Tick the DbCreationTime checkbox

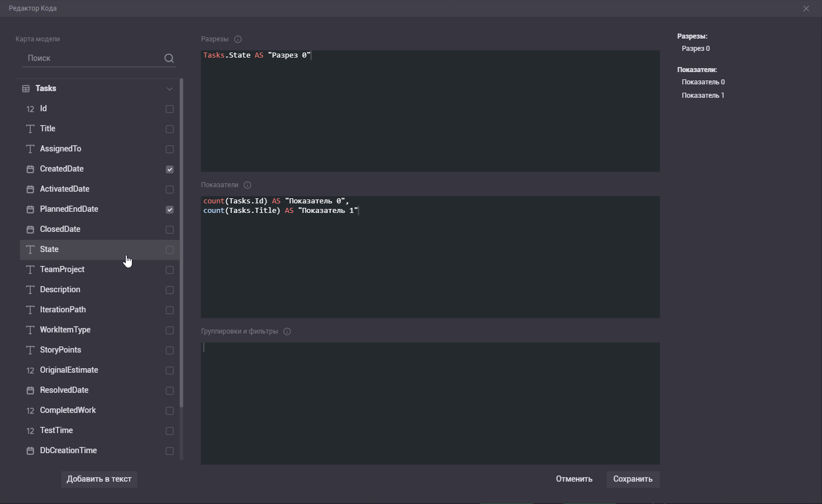click(x=169, y=451)
